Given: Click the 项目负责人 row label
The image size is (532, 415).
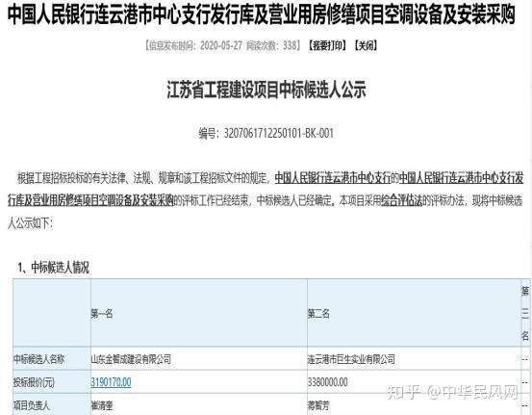Looking at the screenshot, I should tap(32, 405).
